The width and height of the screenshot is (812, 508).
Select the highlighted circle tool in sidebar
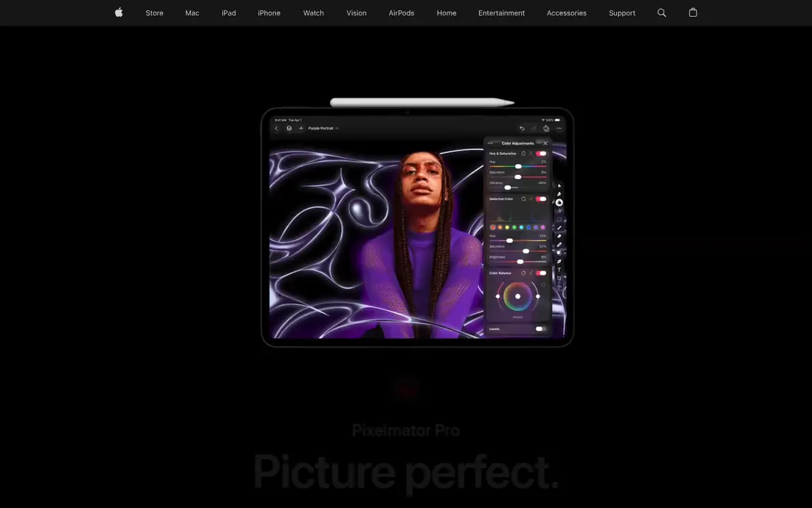pyautogui.click(x=560, y=202)
